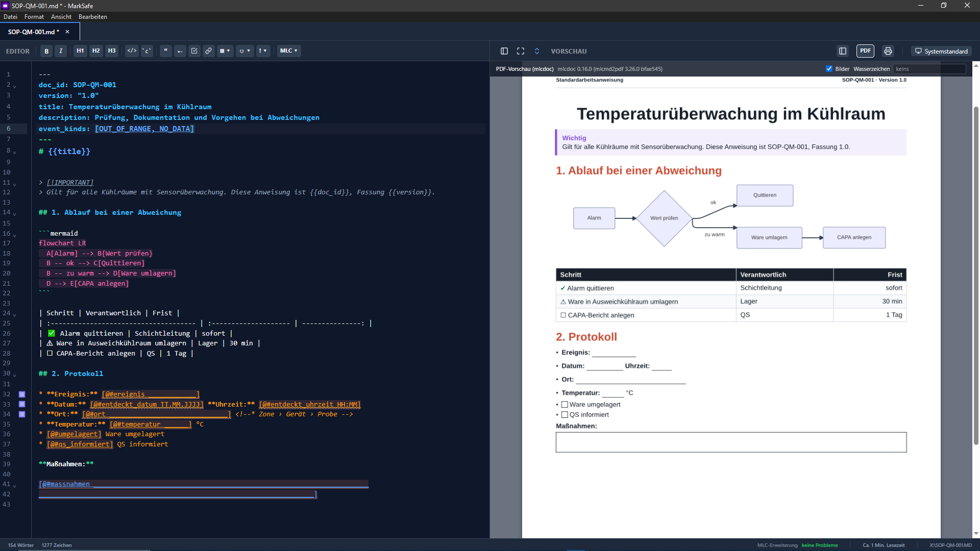Insert an H1 heading

[80, 51]
